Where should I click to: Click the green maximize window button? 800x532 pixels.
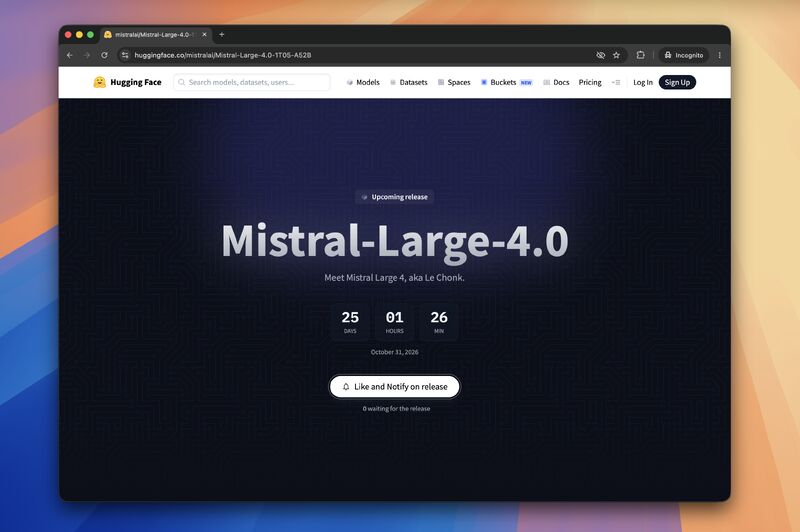pyautogui.click(x=90, y=35)
